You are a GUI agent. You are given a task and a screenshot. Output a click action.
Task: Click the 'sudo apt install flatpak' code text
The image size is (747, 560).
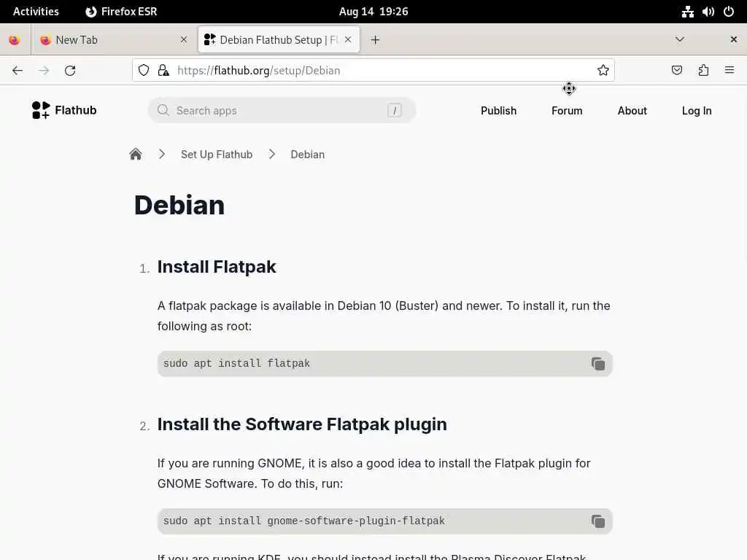236,363
